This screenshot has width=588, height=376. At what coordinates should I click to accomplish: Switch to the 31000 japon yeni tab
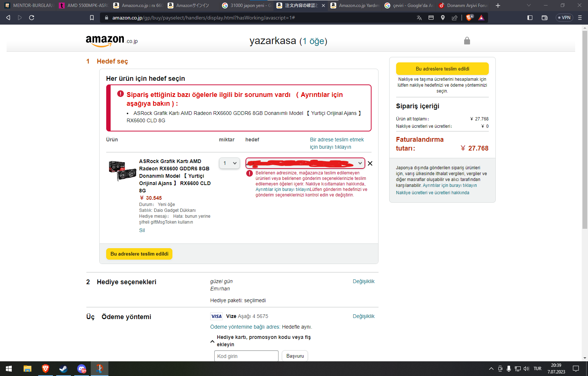(x=246, y=6)
